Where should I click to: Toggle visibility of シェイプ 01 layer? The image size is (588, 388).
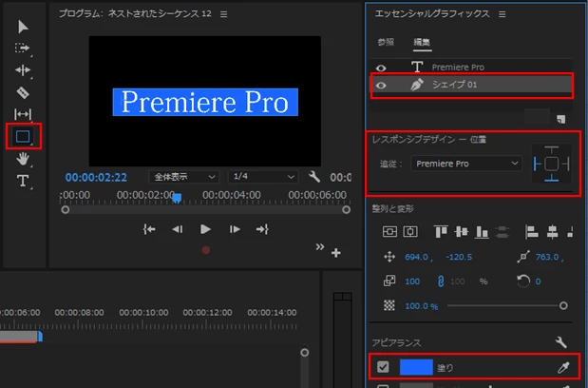[x=381, y=86]
